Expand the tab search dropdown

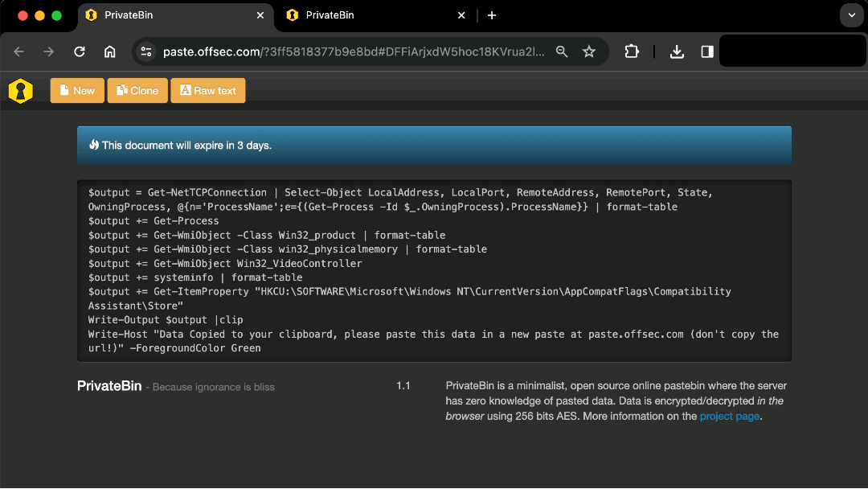(851, 15)
